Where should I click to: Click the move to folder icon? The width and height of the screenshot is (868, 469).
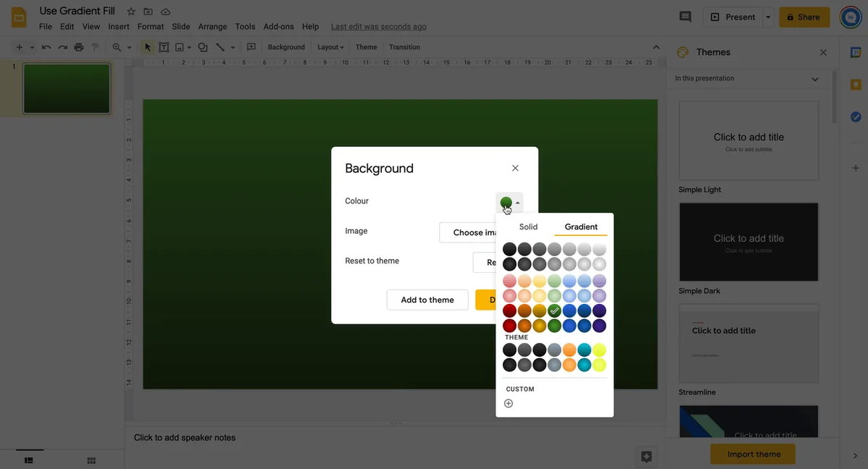tap(148, 12)
